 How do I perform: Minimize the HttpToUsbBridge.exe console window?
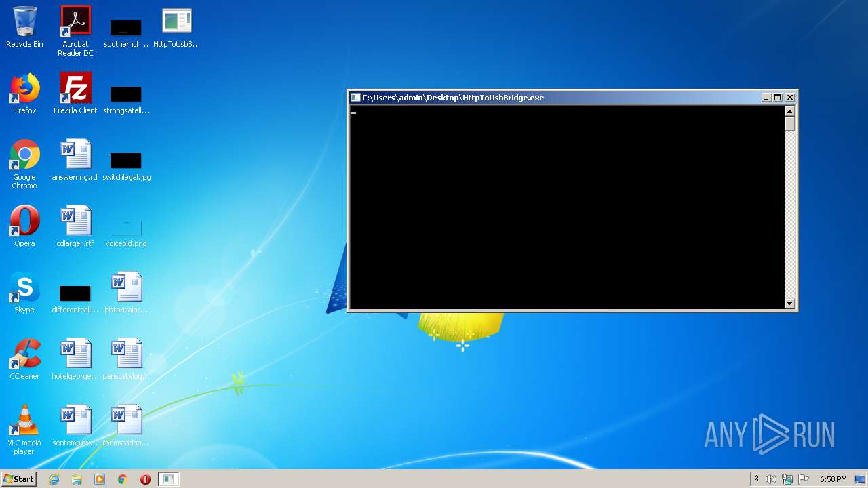click(x=766, y=98)
